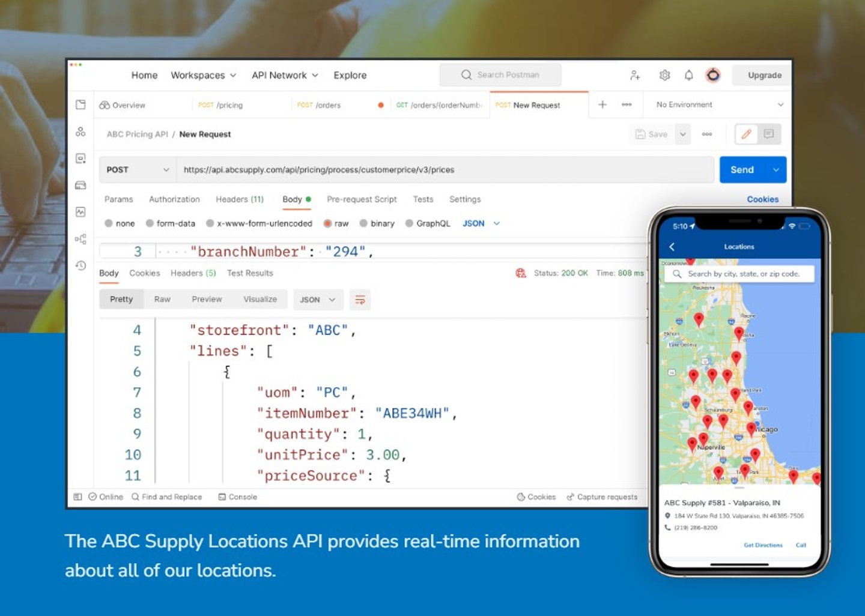Open the settings gear icon
This screenshot has width=865, height=616.
664,75
